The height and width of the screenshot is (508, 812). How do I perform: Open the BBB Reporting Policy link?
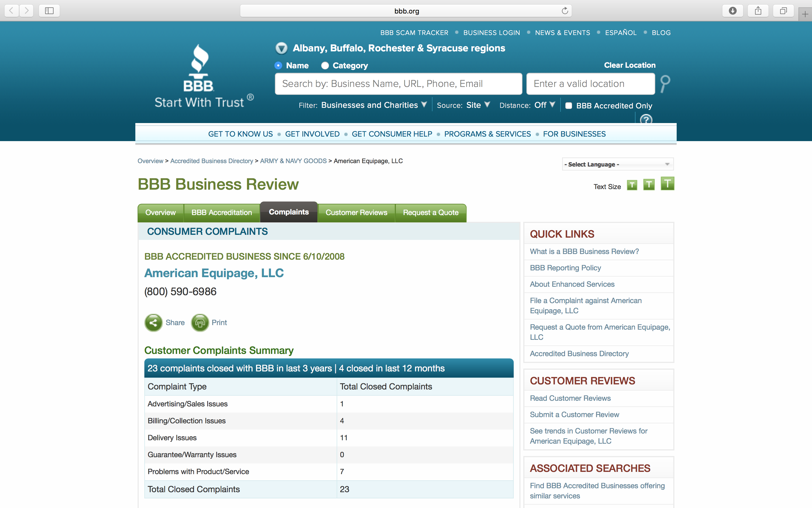point(565,268)
